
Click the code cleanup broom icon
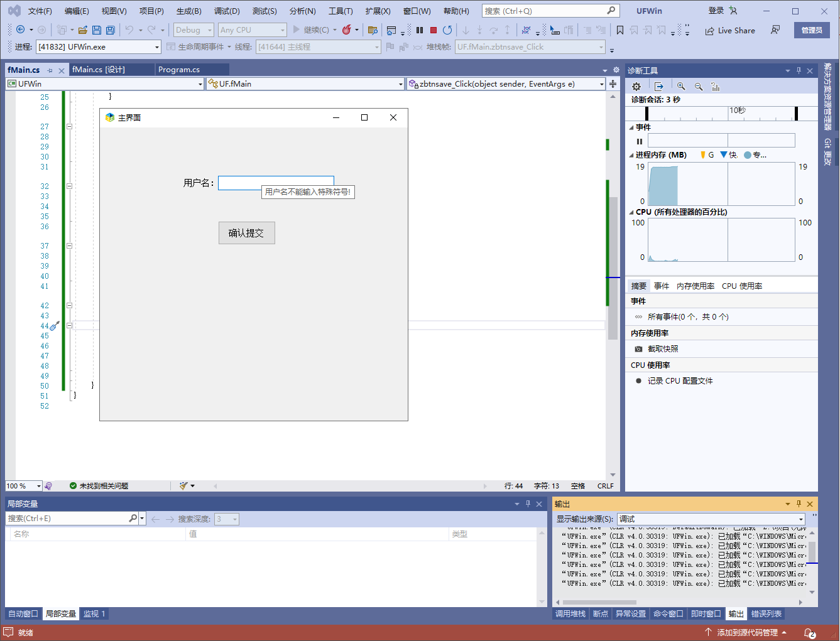click(183, 485)
